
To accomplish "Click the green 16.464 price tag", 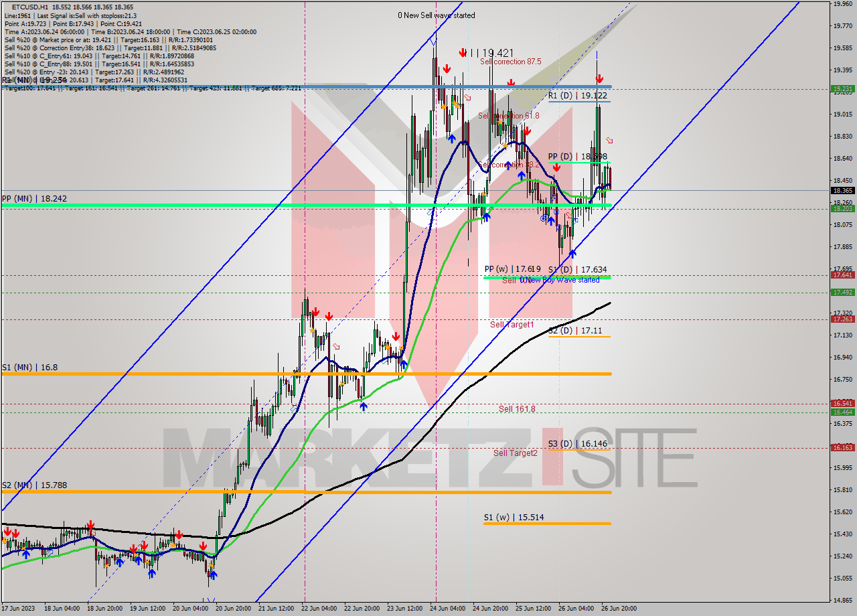I will (x=842, y=412).
